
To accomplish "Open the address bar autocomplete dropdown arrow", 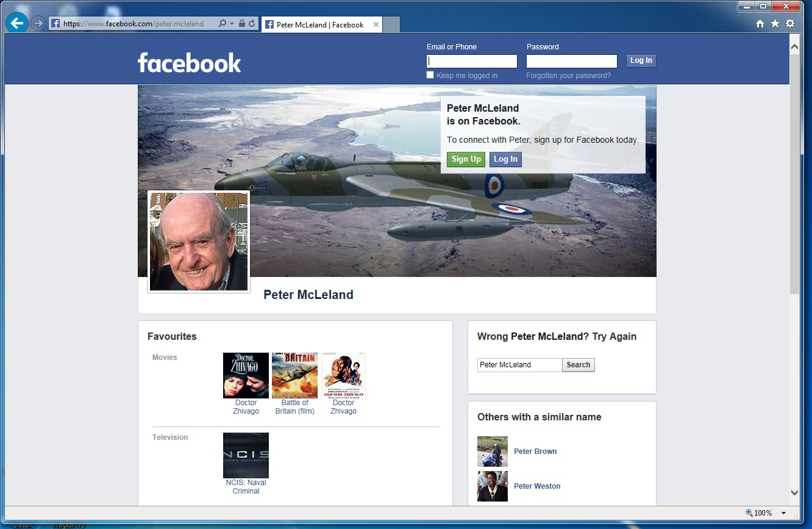I will point(232,24).
